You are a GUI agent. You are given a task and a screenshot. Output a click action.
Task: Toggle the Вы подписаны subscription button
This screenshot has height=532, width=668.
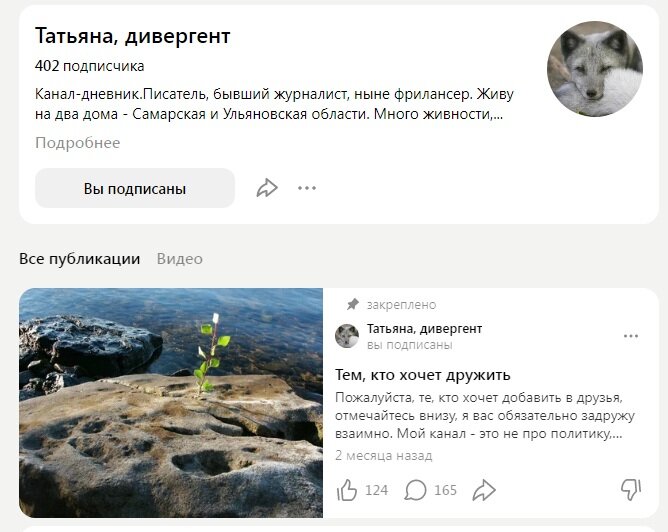[135, 188]
